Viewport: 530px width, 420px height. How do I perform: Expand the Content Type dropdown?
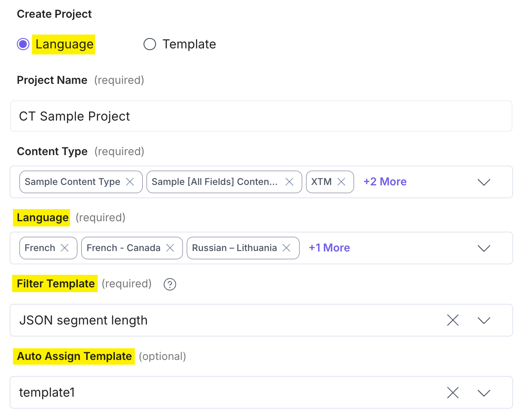[484, 182]
